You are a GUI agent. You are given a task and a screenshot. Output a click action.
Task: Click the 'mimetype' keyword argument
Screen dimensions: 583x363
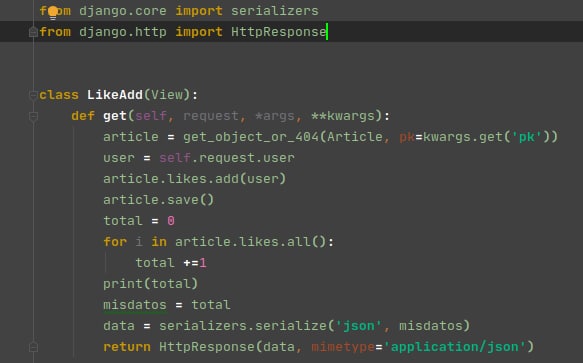343,347
